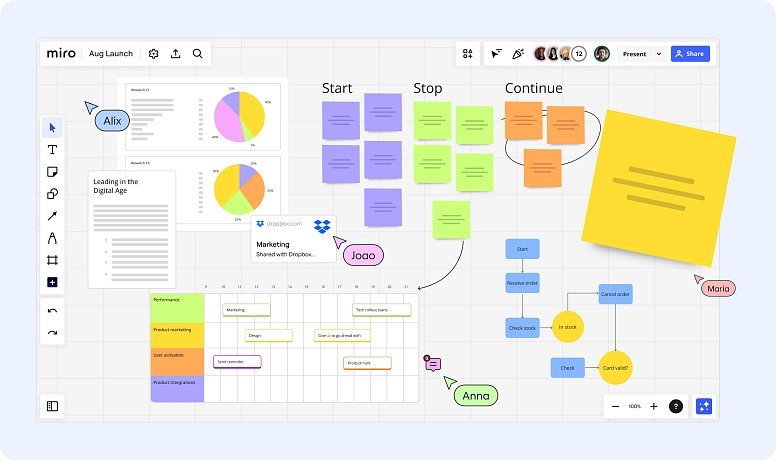Select the Text tool in left toolbar

coord(52,149)
